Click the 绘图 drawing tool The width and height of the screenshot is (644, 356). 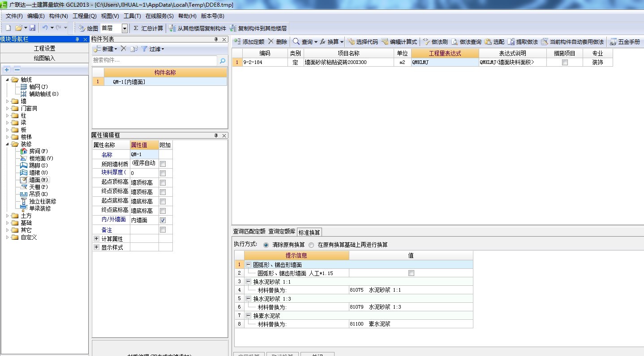pos(88,28)
